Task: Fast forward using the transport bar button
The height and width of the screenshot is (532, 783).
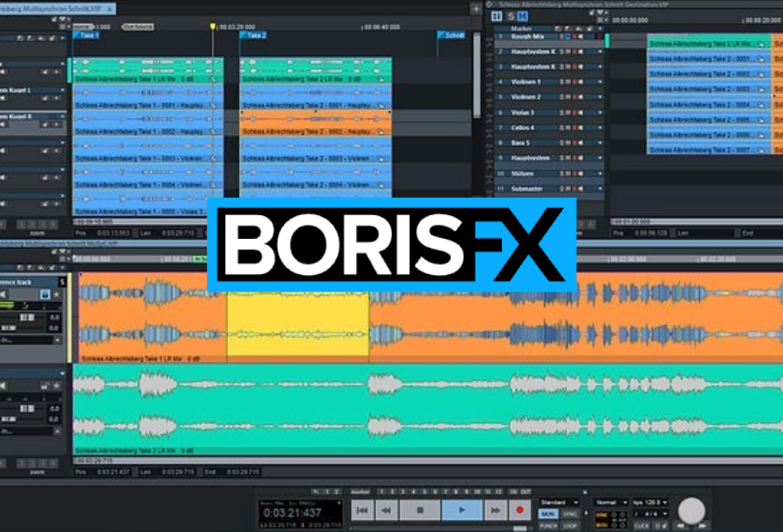Action: click(495, 510)
